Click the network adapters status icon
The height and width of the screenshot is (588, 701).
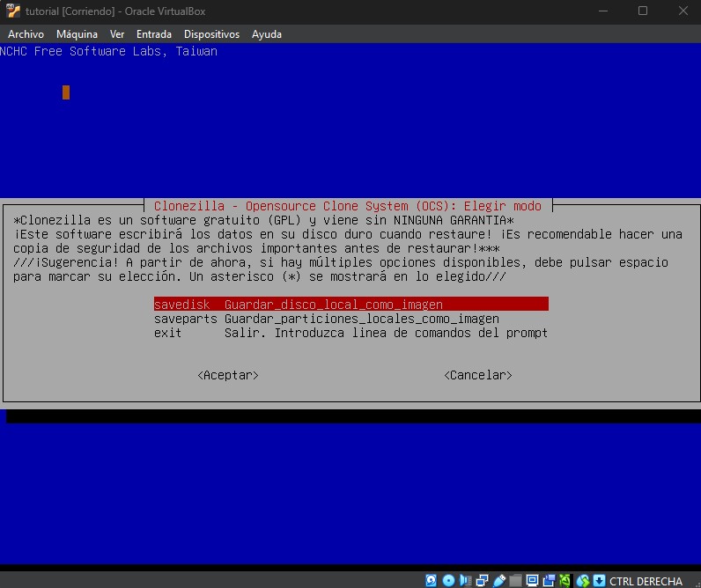(x=482, y=580)
